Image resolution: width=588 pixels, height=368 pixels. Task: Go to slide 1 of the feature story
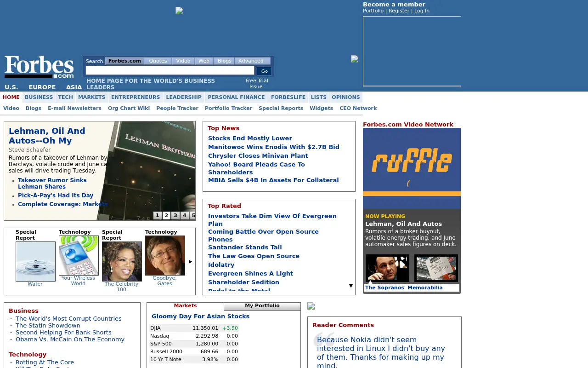point(158,215)
